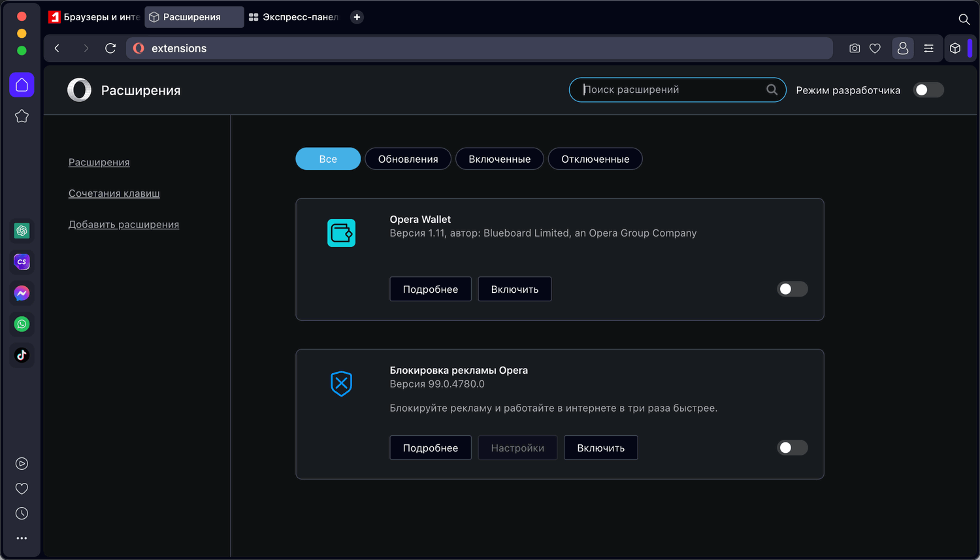This screenshot has height=560, width=980.
Task: Click the heart icon in the sidebar
Action: [22, 489]
